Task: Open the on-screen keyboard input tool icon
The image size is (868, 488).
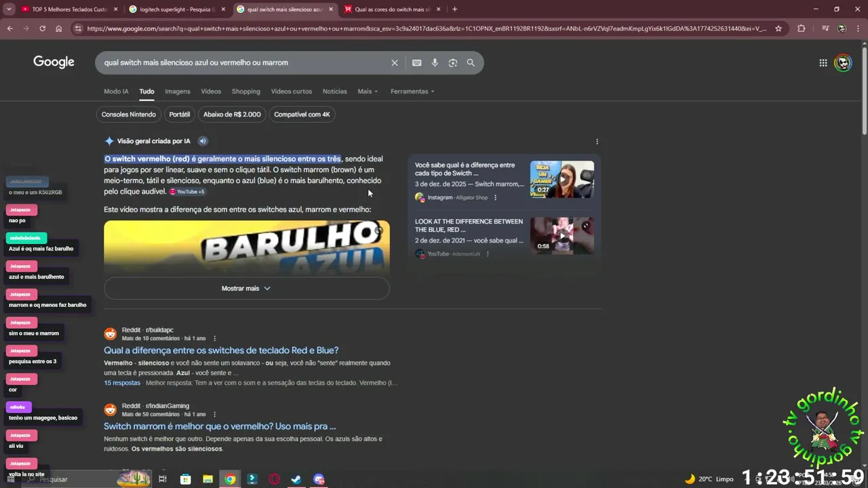Action: point(416,62)
